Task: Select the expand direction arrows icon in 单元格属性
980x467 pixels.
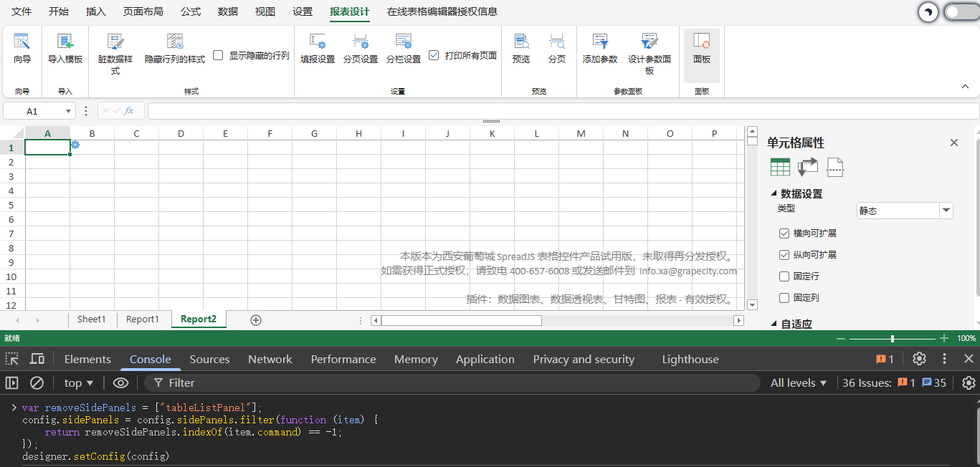Action: click(x=808, y=167)
